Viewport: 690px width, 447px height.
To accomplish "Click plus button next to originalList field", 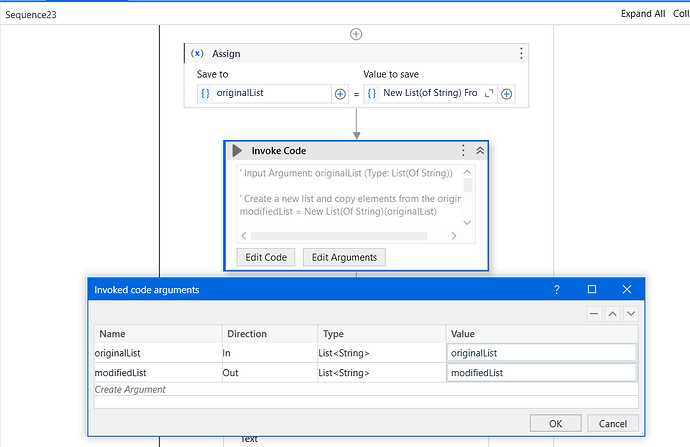I will 340,94.
